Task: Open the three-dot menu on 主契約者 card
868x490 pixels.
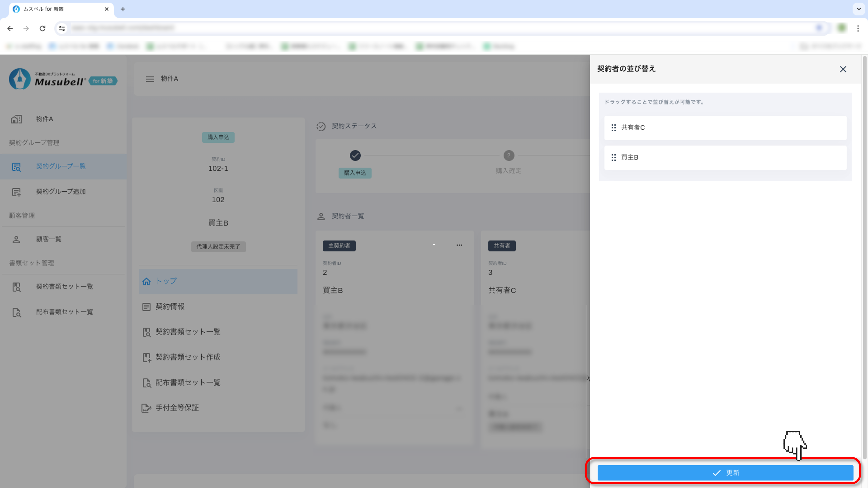Action: pyautogui.click(x=459, y=245)
